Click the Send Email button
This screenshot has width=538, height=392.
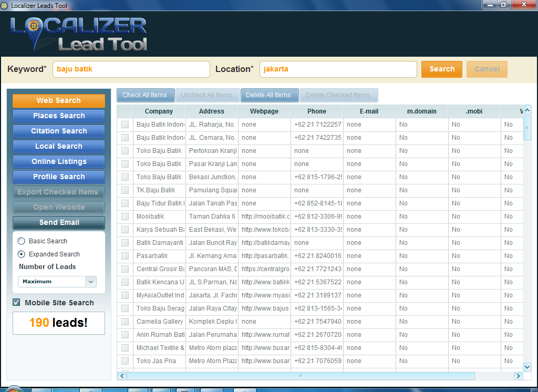pos(59,222)
